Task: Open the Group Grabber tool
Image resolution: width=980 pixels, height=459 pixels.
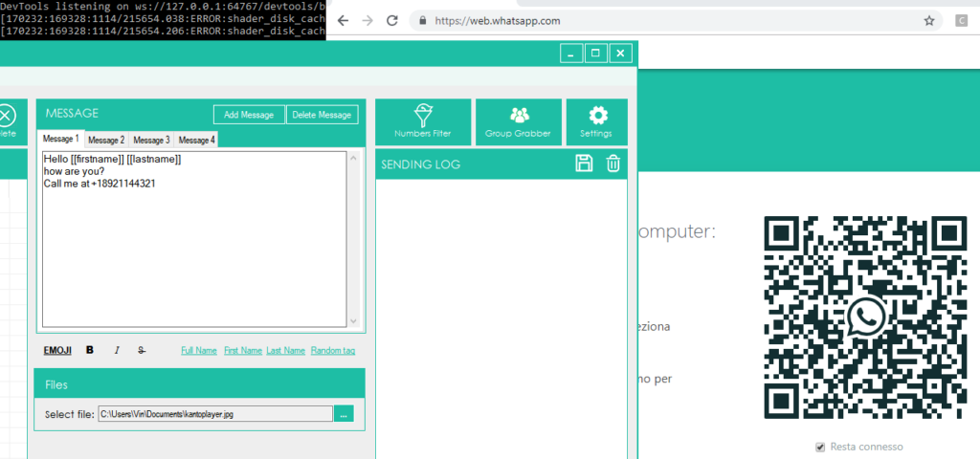Action: [518, 122]
